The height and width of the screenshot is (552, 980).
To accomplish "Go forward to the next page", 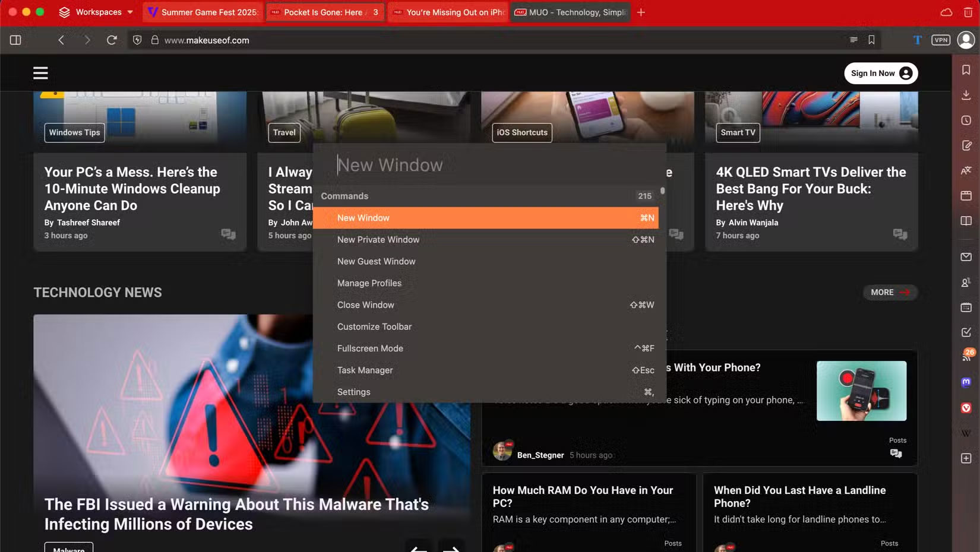I will tap(87, 40).
